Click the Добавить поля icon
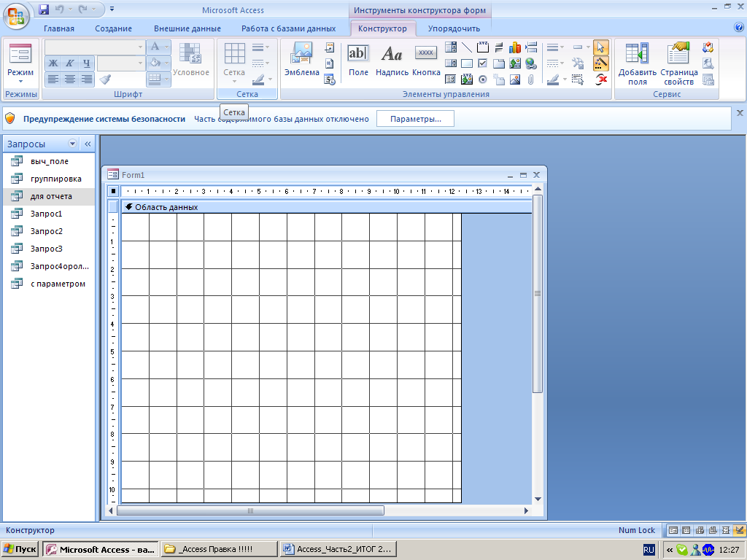 click(638, 63)
